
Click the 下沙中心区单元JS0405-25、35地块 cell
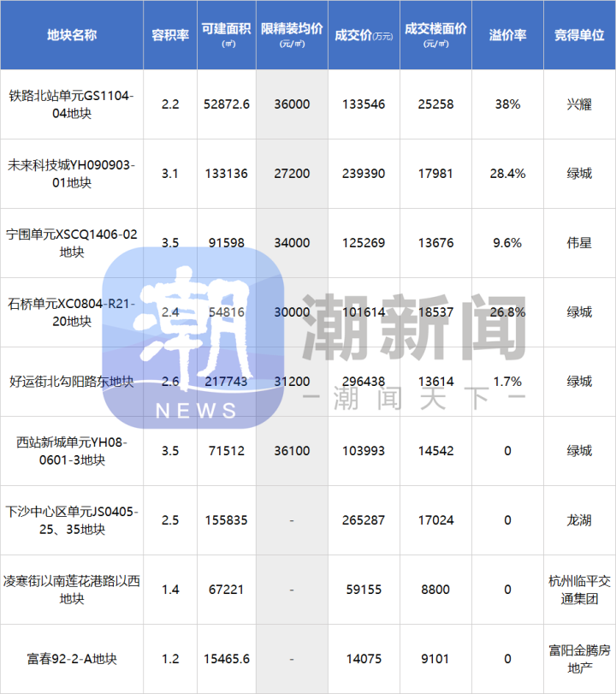click(x=72, y=520)
